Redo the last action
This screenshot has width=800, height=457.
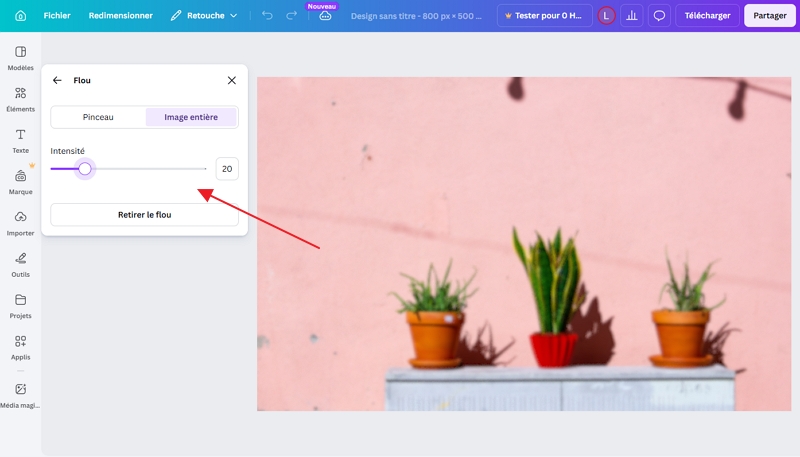coord(291,16)
